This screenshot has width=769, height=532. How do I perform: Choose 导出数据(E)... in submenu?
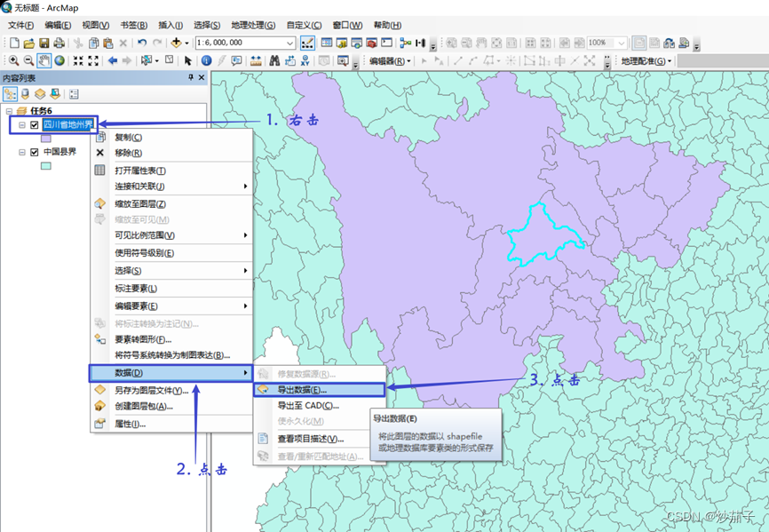(320, 390)
